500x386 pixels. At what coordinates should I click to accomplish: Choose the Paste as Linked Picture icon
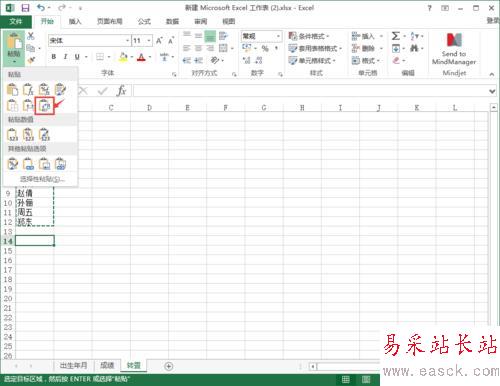pyautogui.click(x=60, y=164)
